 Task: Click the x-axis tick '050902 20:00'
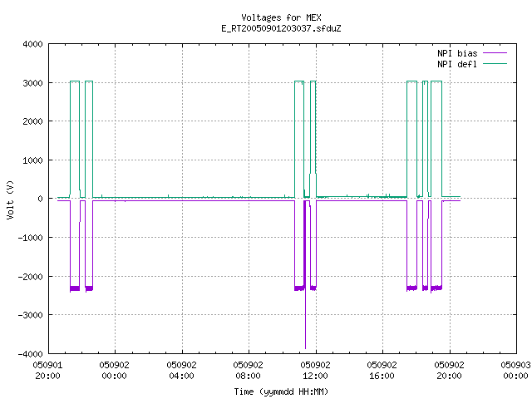(x=449, y=371)
